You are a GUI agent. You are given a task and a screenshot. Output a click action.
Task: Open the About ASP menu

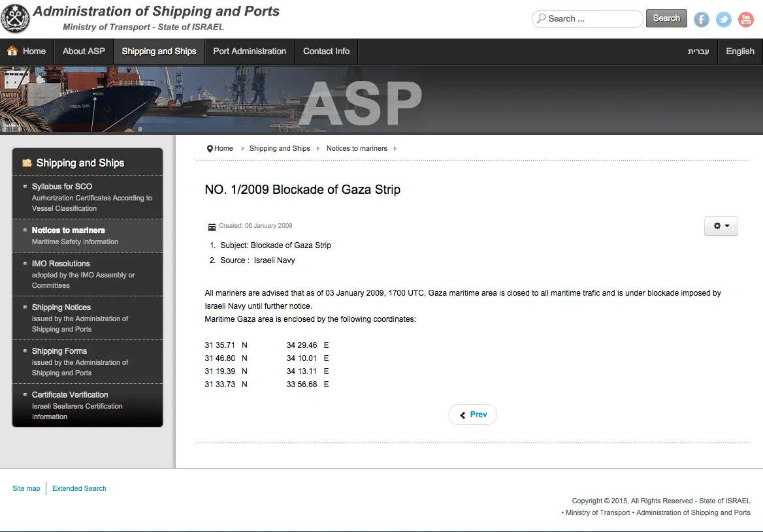coord(84,52)
